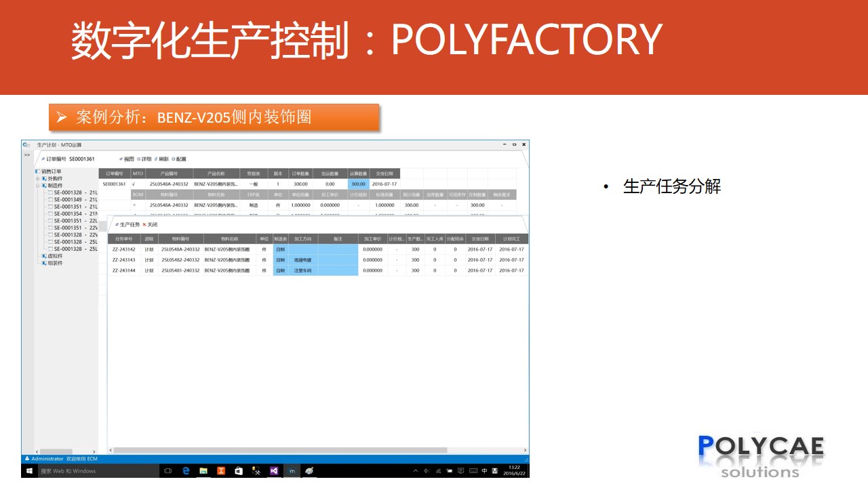Image resolution: width=868 pixels, height=488 pixels.
Task: Select tree item SE-0001349 - 21L
Action: 73,199
